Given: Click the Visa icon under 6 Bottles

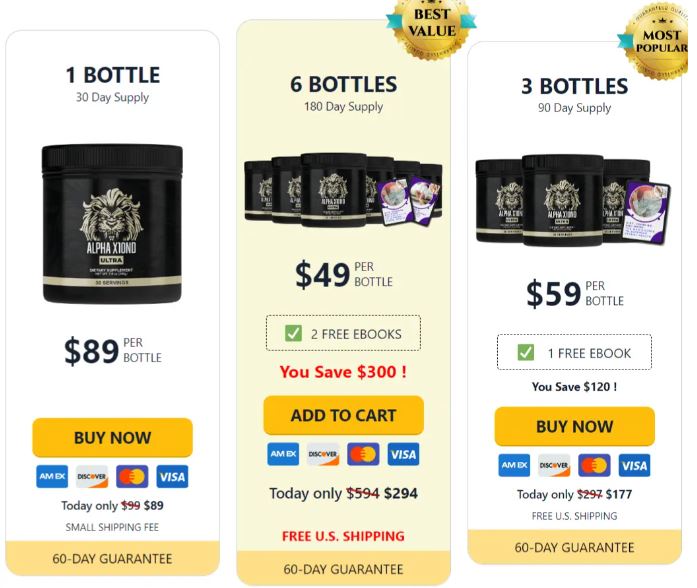Looking at the screenshot, I should click(403, 454).
